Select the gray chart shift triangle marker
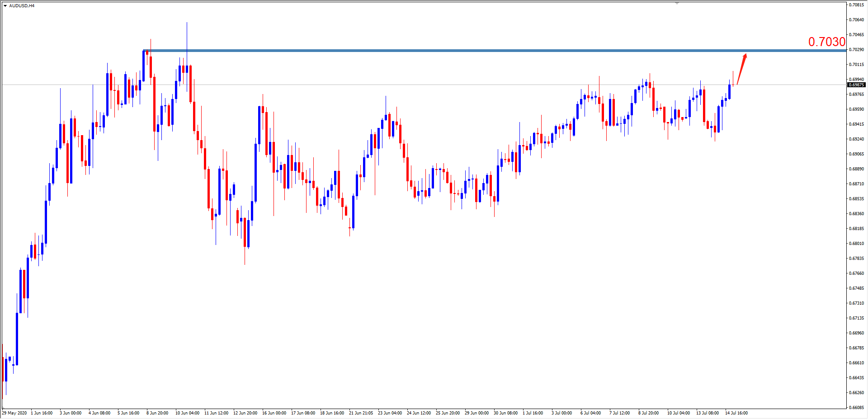Screen dimensions: 868x419 tap(677, 3)
